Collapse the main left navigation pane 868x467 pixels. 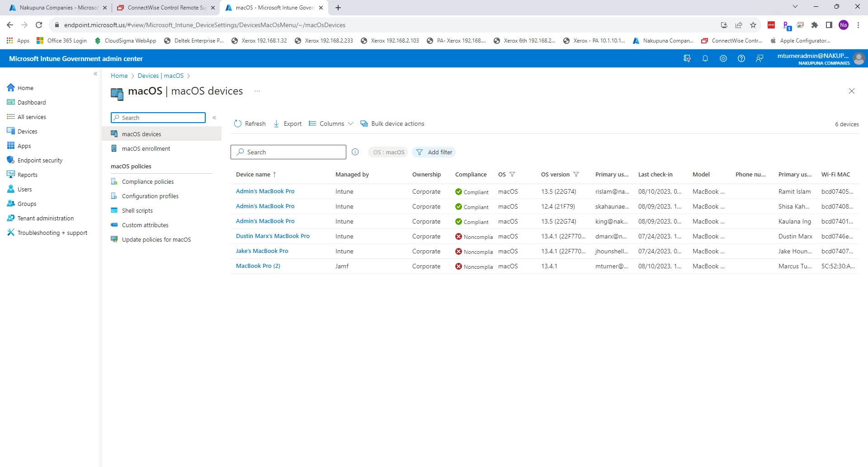pyautogui.click(x=95, y=74)
